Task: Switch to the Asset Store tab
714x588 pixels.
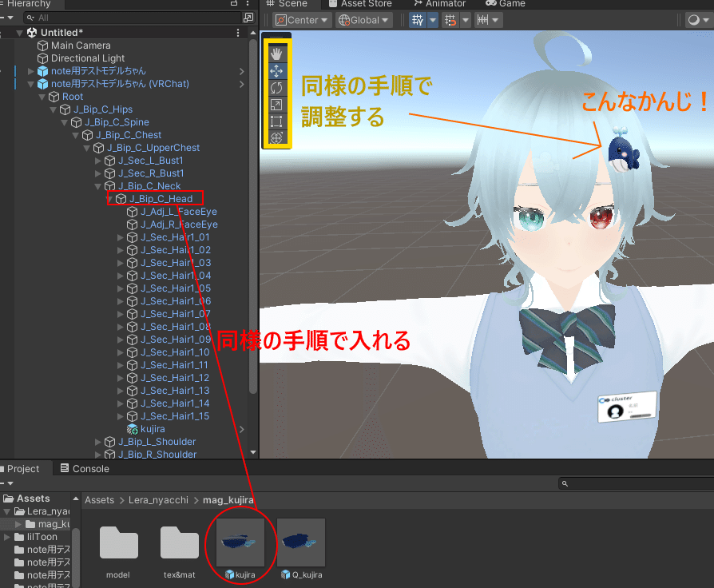Action: tap(361, 4)
